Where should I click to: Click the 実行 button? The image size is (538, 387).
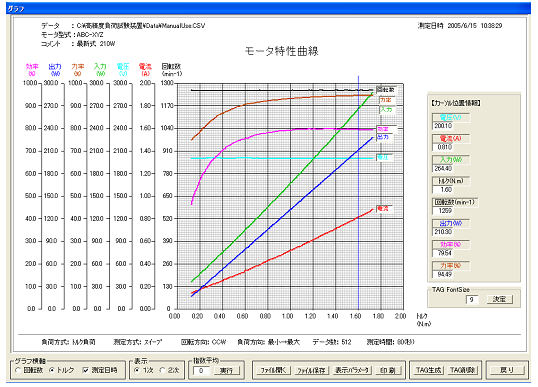point(226,371)
